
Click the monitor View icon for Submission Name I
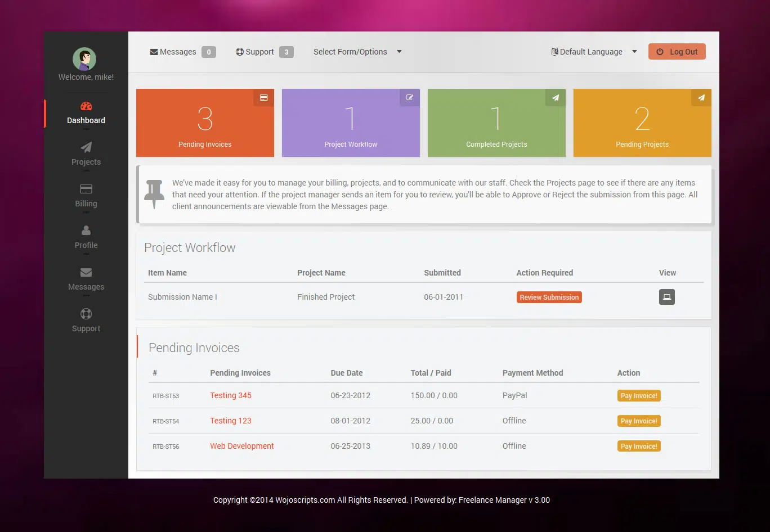[666, 297]
